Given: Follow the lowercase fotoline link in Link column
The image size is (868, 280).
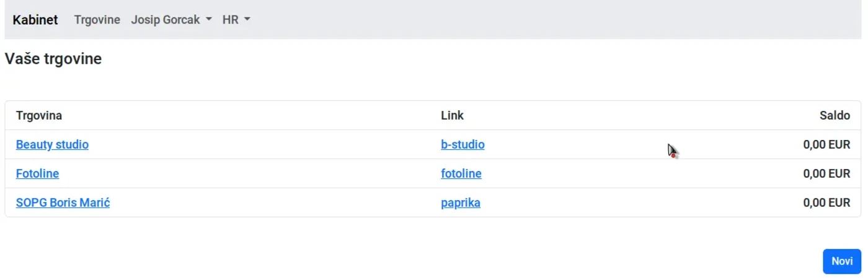Looking at the screenshot, I should [461, 173].
